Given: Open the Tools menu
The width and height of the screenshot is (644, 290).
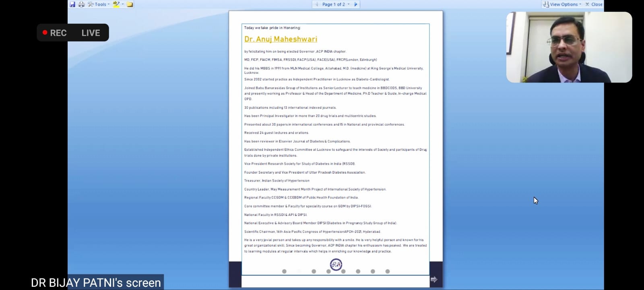Looking at the screenshot, I should (x=99, y=4).
